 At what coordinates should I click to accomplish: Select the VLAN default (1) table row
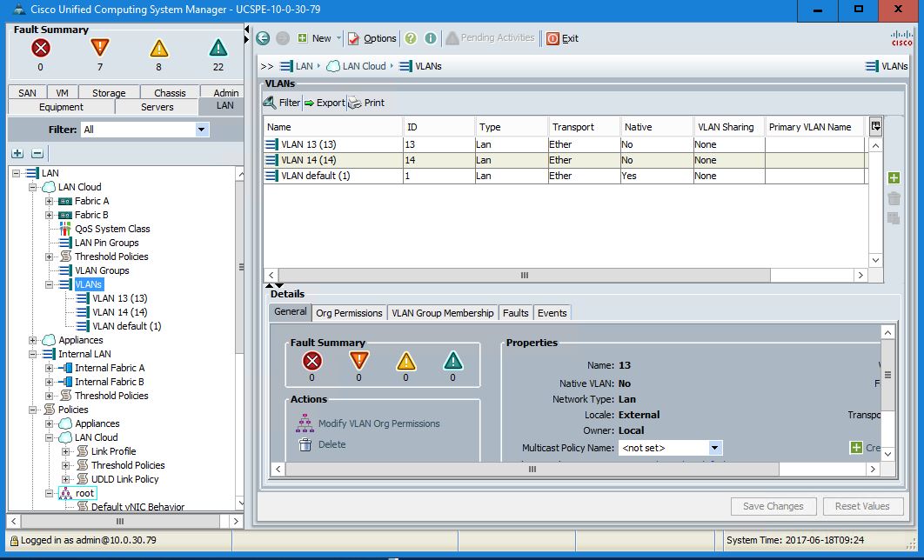click(x=565, y=176)
